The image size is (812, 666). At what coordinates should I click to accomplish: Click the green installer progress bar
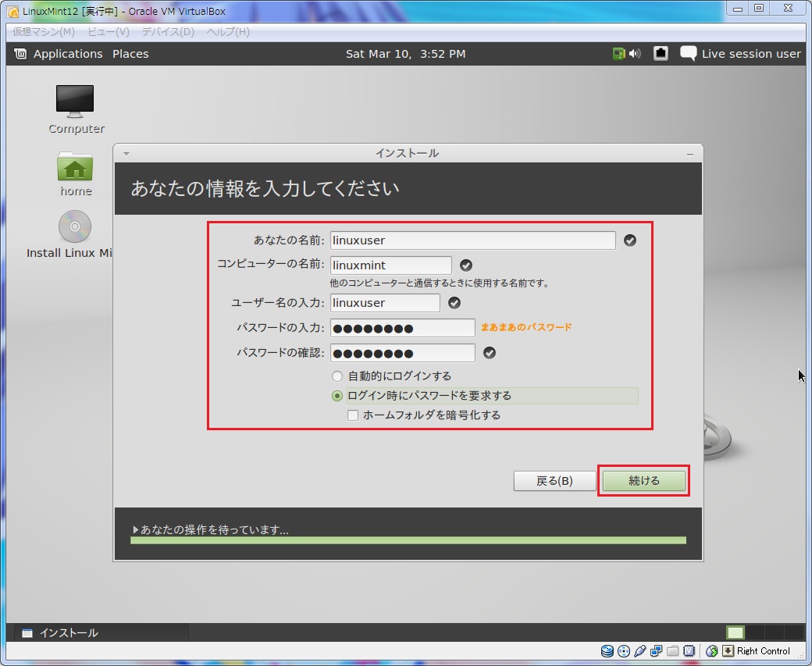click(x=408, y=540)
